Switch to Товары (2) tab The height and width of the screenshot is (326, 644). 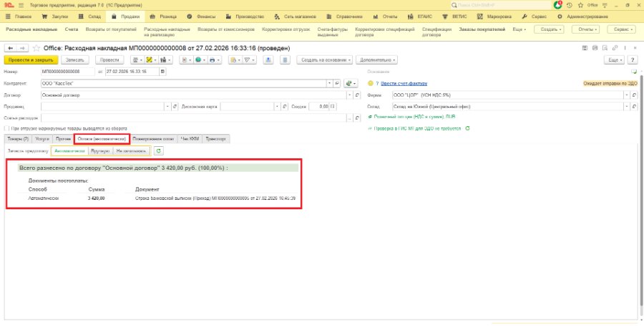pos(18,139)
